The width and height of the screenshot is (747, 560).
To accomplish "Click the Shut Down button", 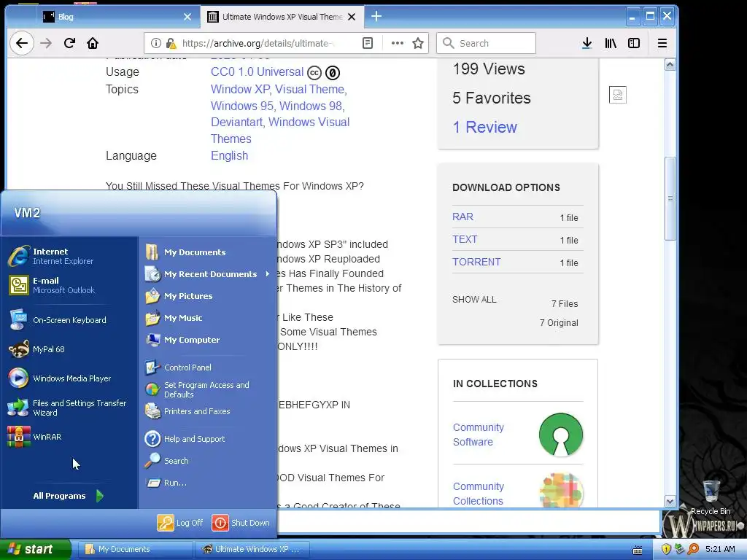I will [x=241, y=522].
